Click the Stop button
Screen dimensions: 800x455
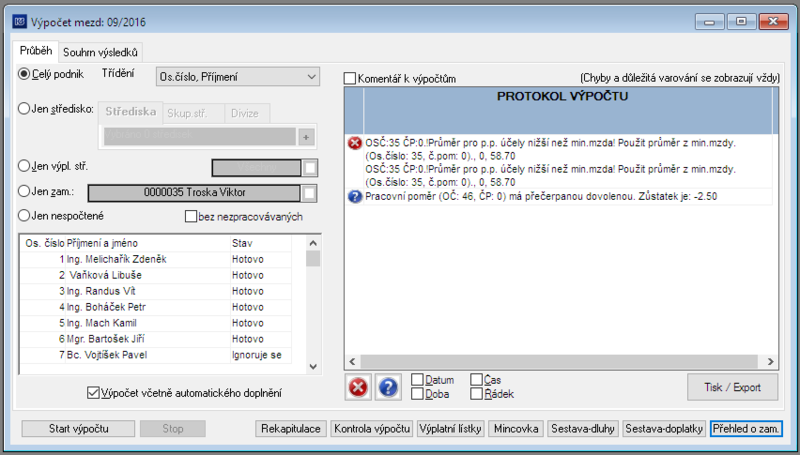173,428
